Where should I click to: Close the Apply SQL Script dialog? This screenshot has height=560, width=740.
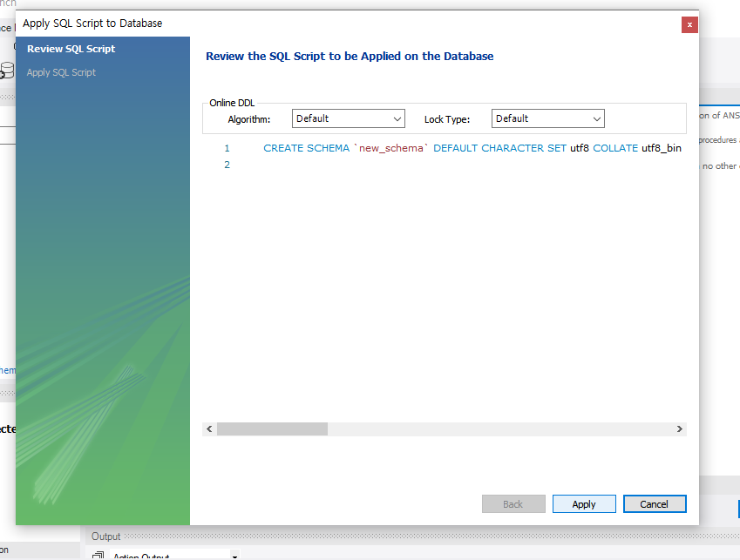(689, 25)
